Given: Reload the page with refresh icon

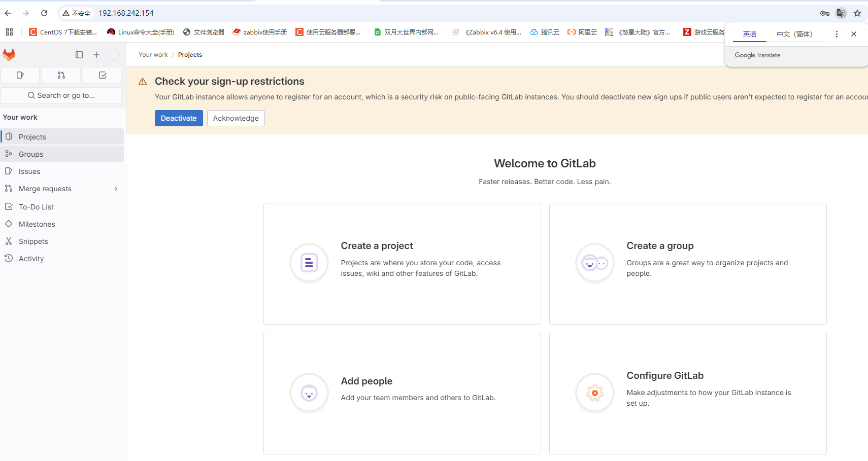Looking at the screenshot, I should [x=44, y=13].
